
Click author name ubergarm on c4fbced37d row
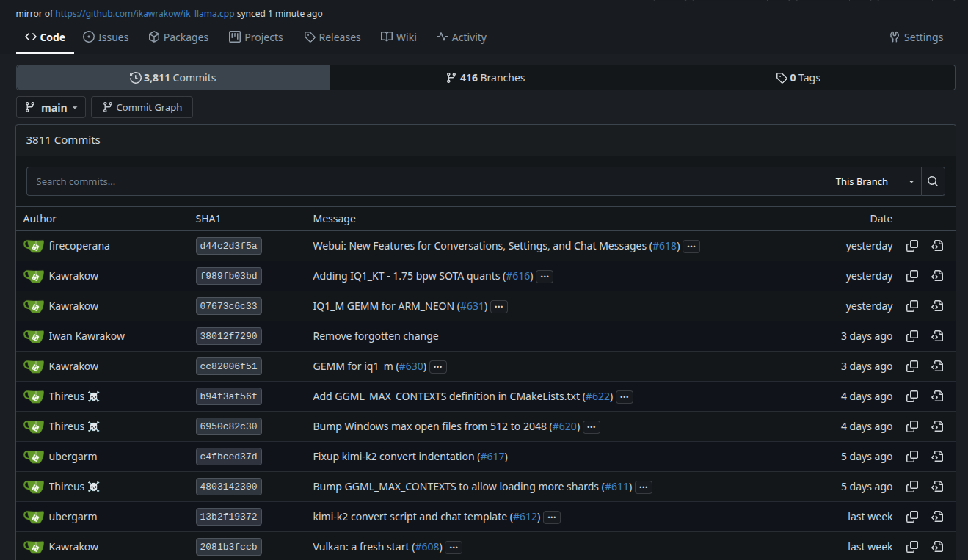point(73,457)
